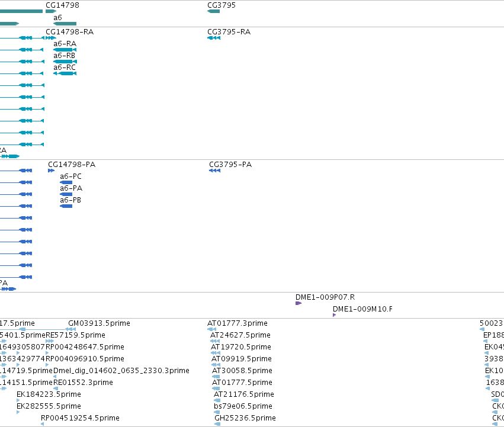Open the CG14798-RA transcript label

click(69, 32)
